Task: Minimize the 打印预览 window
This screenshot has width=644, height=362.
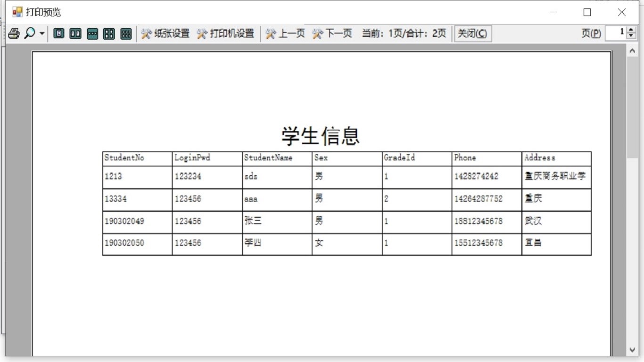Action: point(554,12)
